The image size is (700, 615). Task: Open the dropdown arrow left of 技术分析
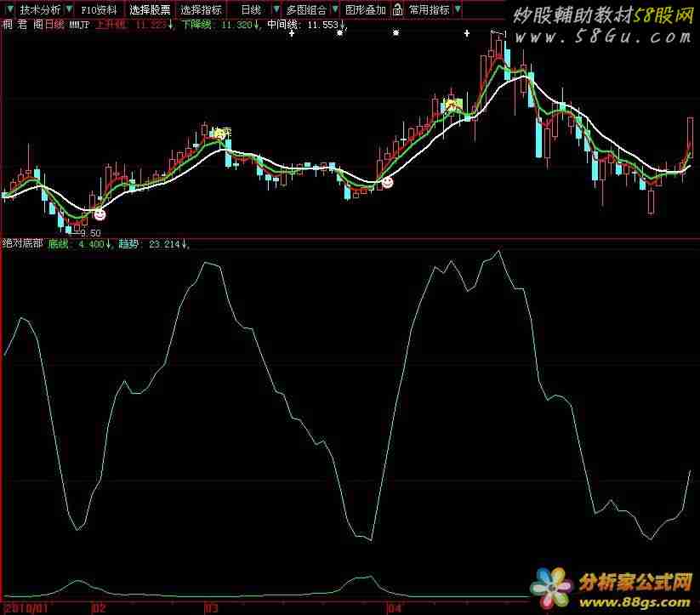10,9
